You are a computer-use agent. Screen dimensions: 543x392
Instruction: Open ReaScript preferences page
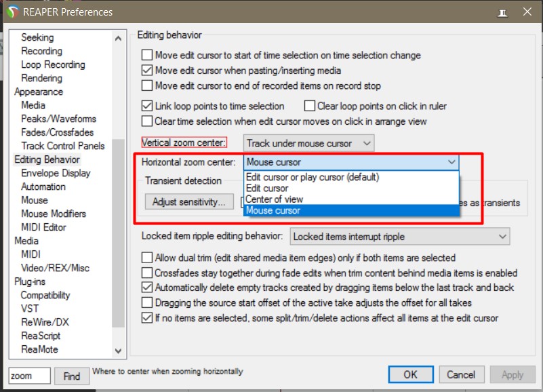[x=41, y=336]
